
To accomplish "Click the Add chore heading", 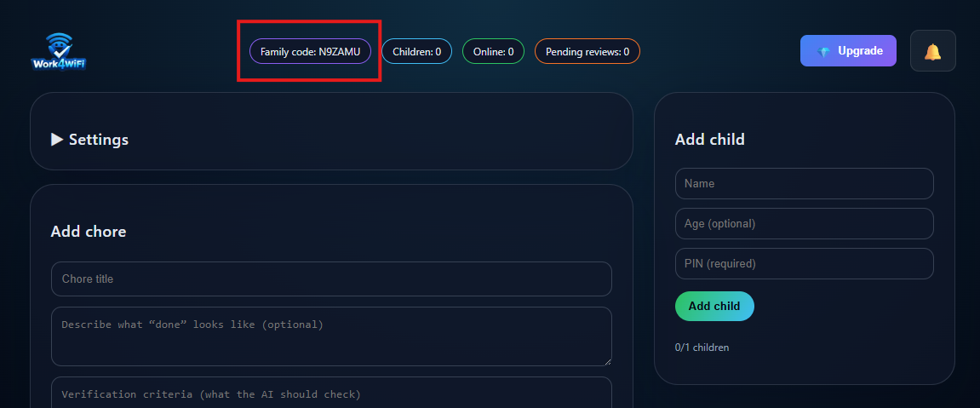I will tap(89, 232).
